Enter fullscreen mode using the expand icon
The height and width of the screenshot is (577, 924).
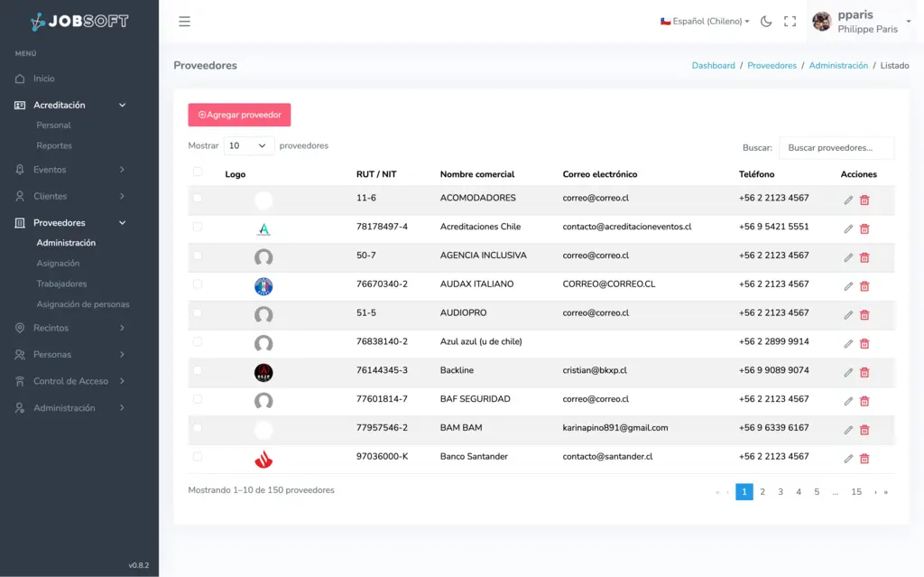[x=790, y=22]
